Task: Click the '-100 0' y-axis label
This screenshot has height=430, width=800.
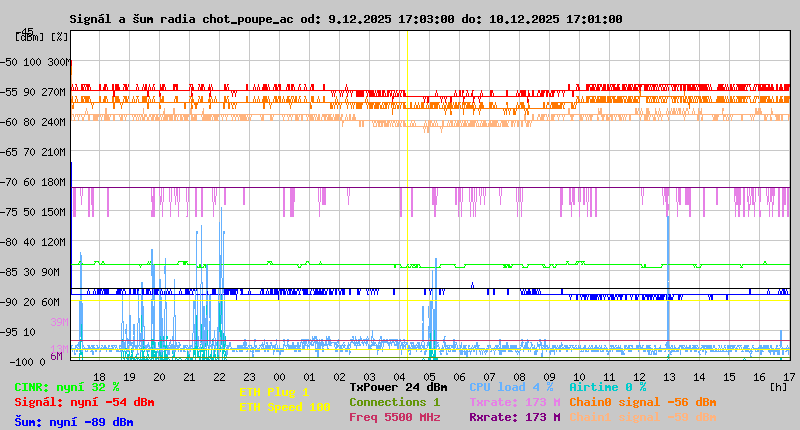Action: 27,362
